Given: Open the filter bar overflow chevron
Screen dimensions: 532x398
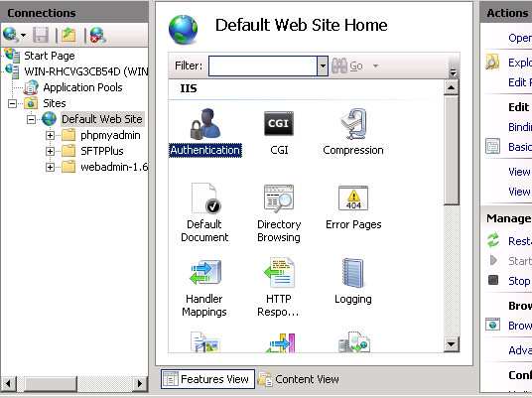Looking at the screenshot, I should (x=453, y=71).
